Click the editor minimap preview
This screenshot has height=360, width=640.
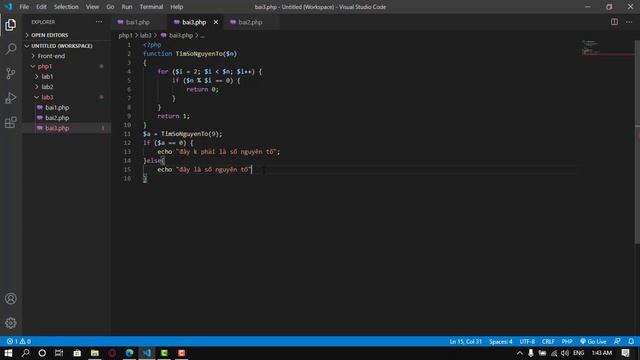(x=607, y=48)
